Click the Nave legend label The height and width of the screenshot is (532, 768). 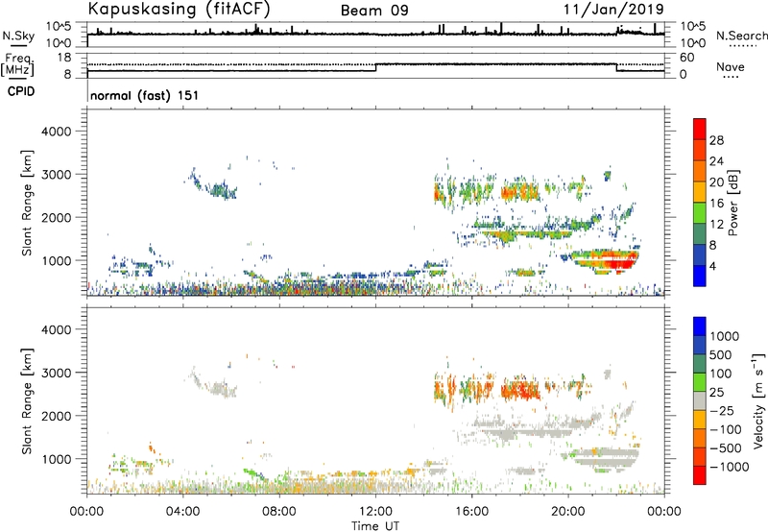[731, 67]
